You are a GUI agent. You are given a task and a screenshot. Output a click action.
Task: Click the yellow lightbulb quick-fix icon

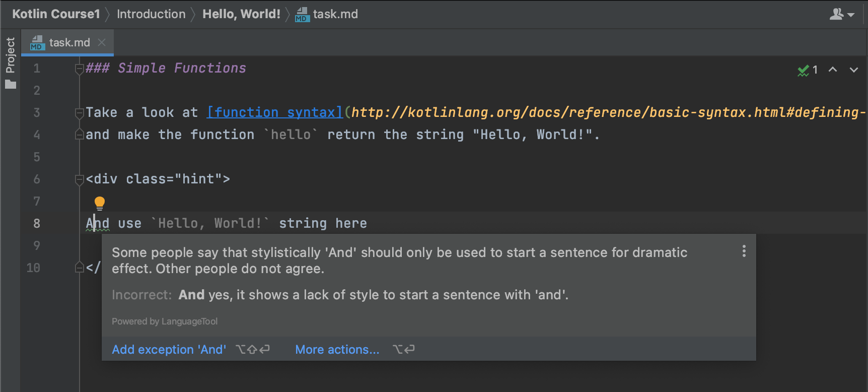[x=100, y=203]
